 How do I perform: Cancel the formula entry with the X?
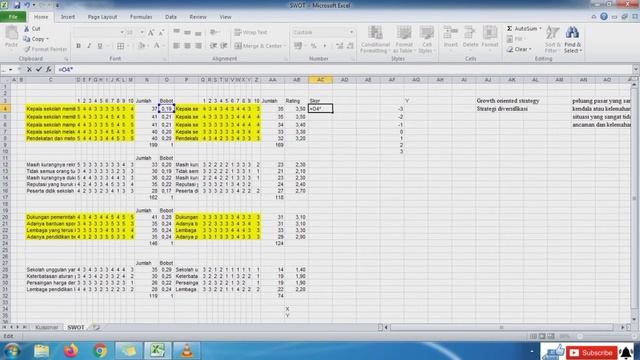pyautogui.click(x=29, y=69)
